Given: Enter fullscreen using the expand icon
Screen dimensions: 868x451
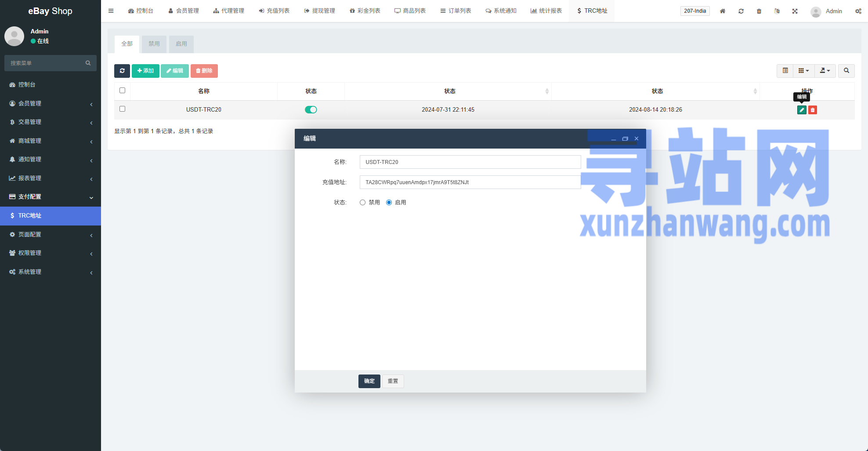Looking at the screenshot, I should (x=795, y=11).
